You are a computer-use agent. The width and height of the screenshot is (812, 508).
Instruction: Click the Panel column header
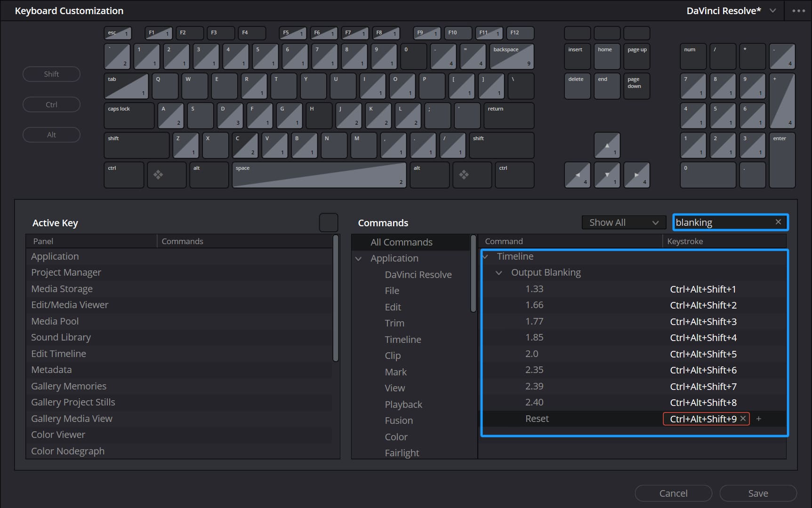91,241
